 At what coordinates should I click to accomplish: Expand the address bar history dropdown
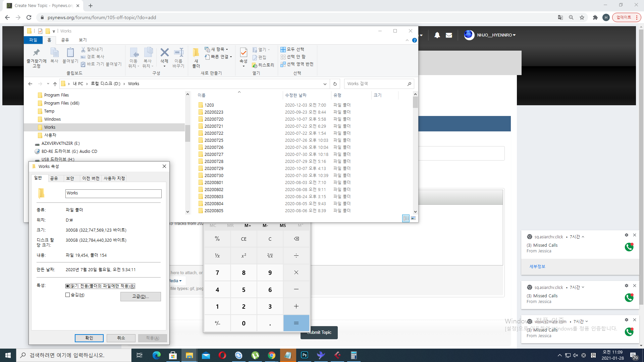pyautogui.click(x=325, y=84)
